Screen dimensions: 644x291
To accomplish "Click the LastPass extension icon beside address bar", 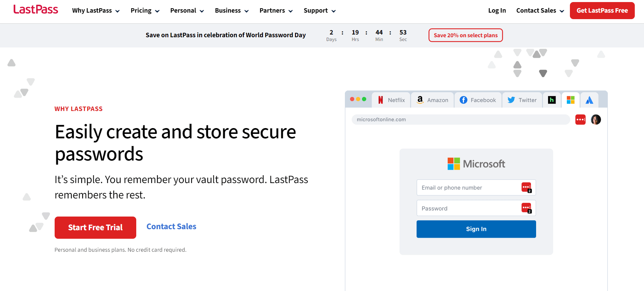I will (580, 120).
